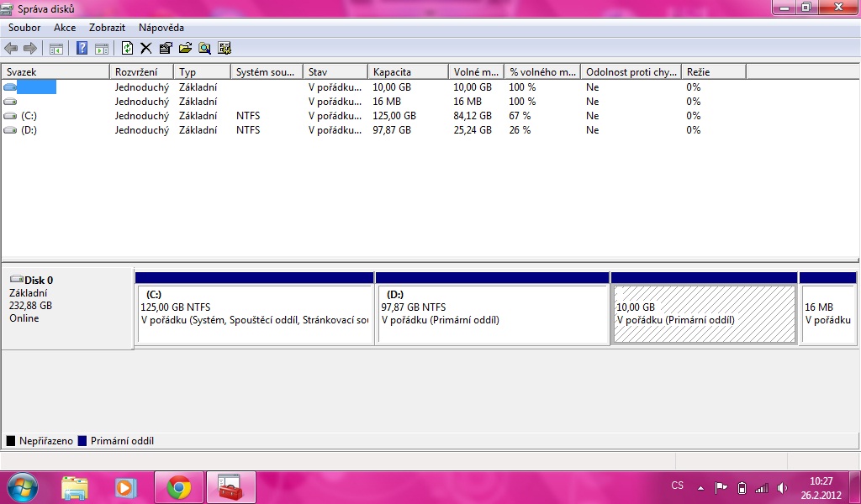This screenshot has width=861, height=504.
Task: Select the hatched 10,00 GB partition block
Action: click(x=704, y=308)
